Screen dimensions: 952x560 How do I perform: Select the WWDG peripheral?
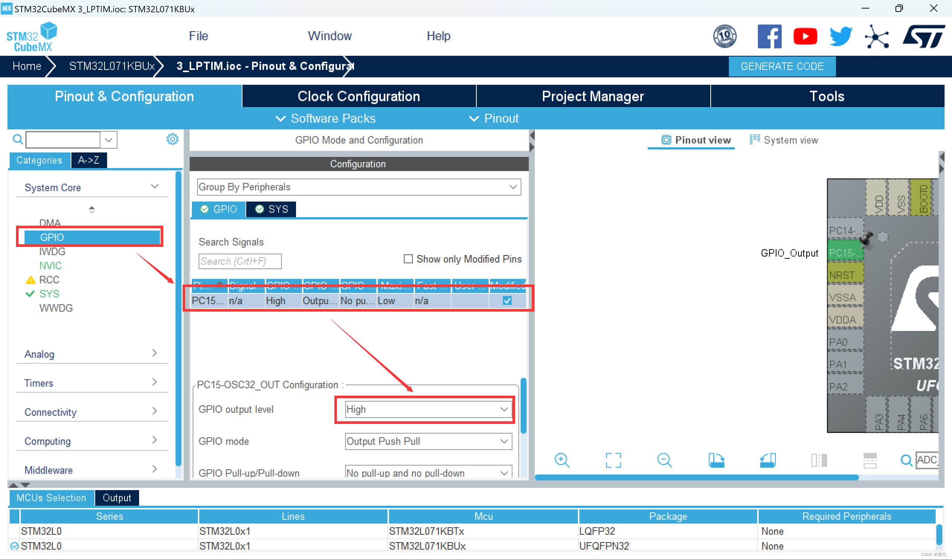coord(56,308)
